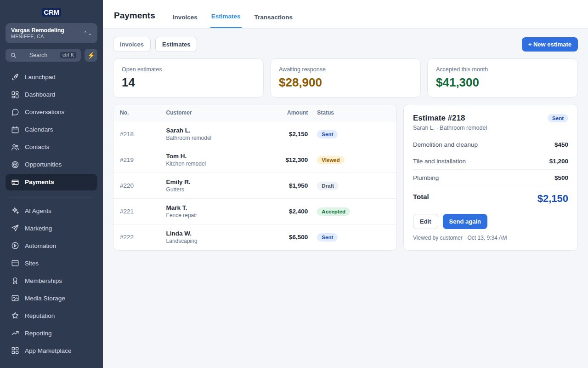Click the Draft status badge for #220
588x368 pixels.
coord(328,186)
